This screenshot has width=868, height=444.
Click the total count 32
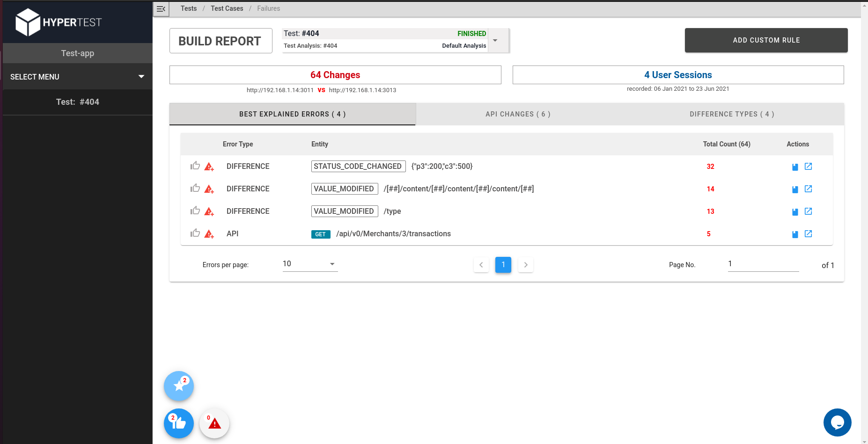click(x=710, y=167)
